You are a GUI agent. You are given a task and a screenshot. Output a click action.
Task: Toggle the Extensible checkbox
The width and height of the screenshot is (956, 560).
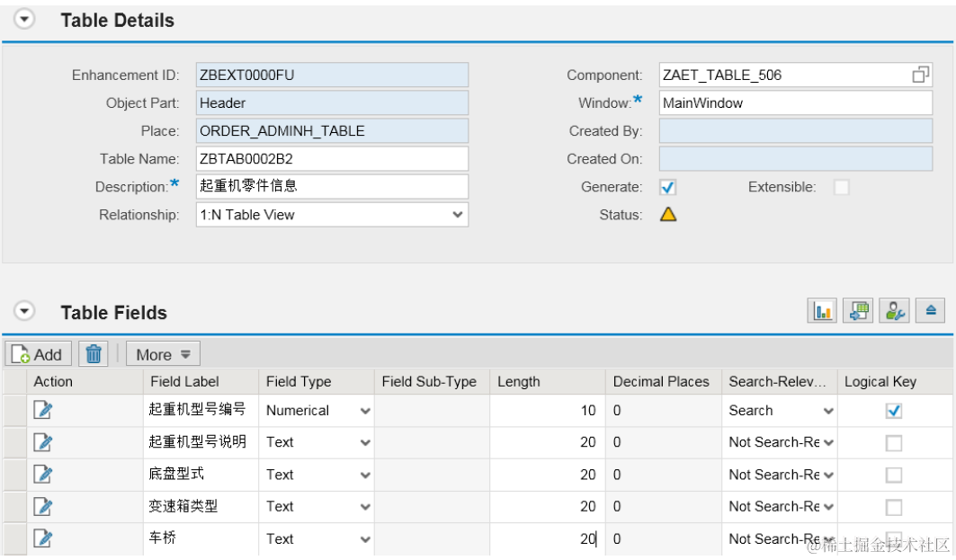coord(842,187)
